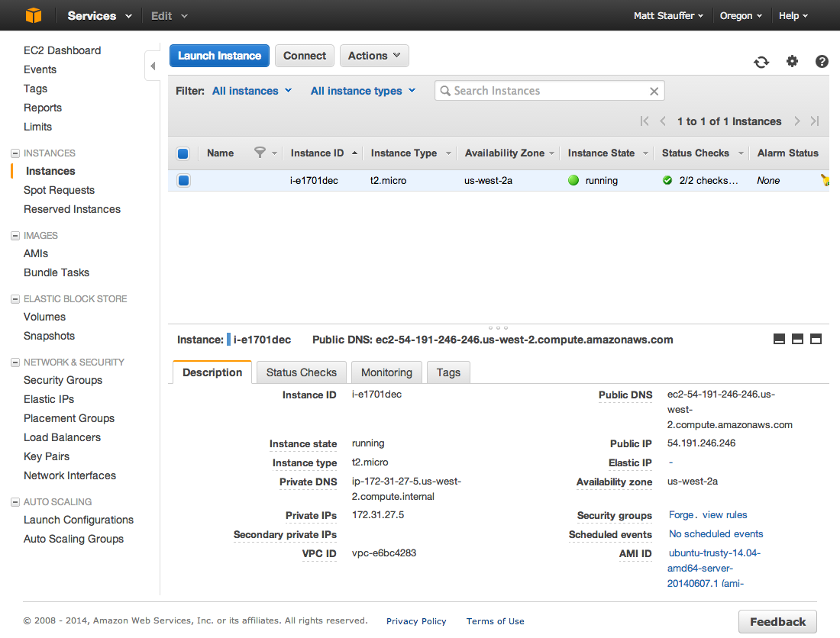
Task: Open the Privacy Policy link
Action: point(416,621)
